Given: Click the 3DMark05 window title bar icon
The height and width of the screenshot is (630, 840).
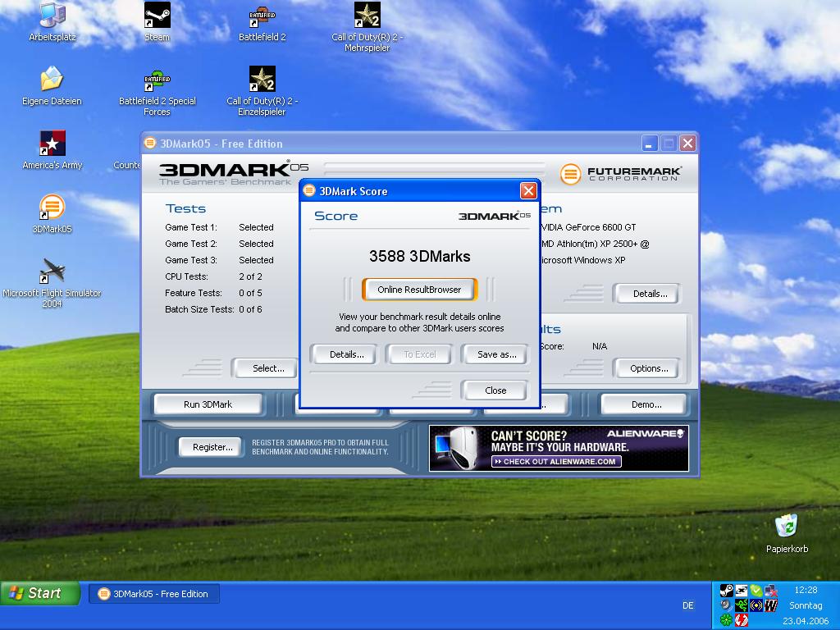Looking at the screenshot, I should click(x=150, y=143).
